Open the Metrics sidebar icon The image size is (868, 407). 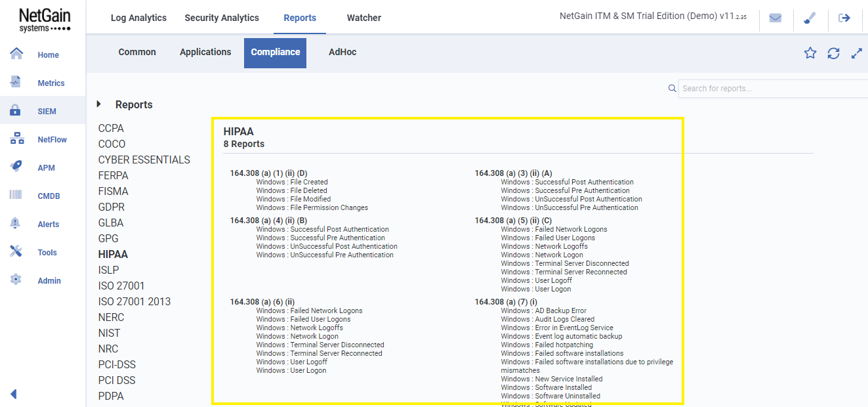point(16,82)
